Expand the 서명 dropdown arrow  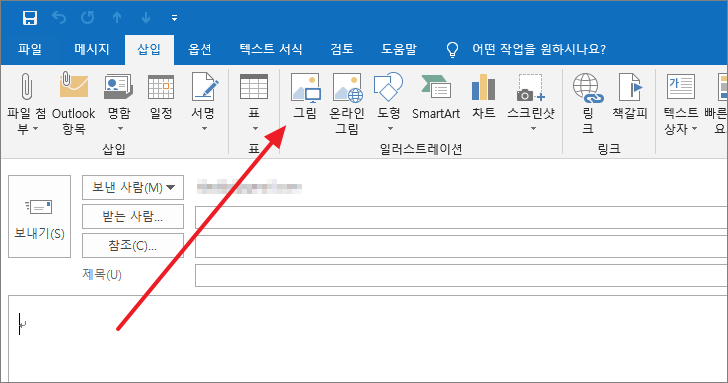pyautogui.click(x=204, y=129)
